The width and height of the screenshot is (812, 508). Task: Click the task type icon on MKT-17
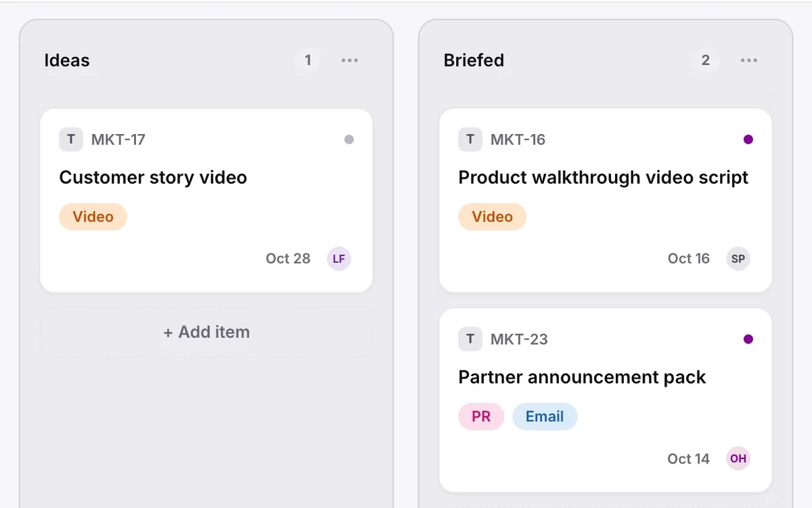tap(71, 140)
